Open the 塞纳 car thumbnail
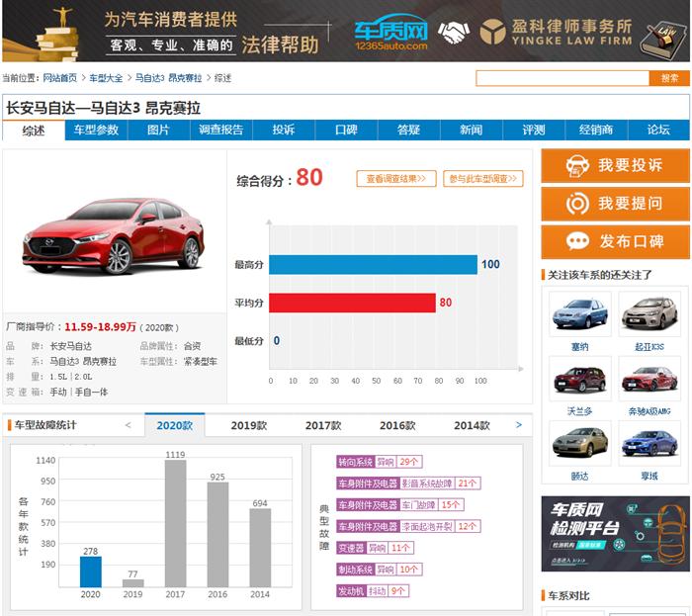 [580, 313]
